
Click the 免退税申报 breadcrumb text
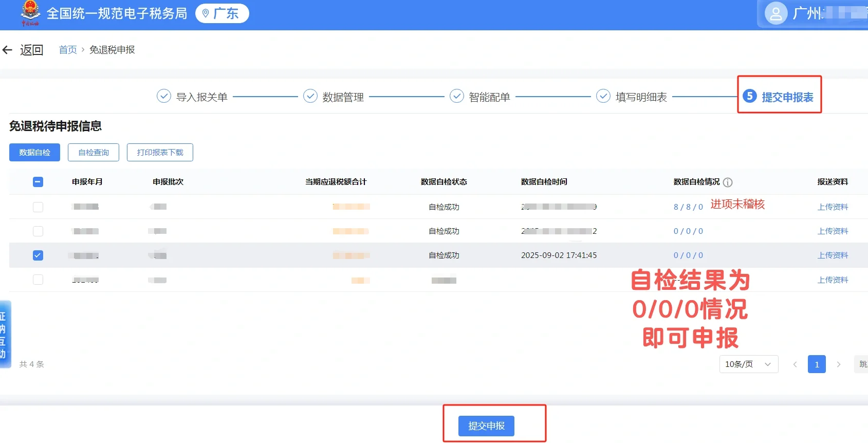pos(112,50)
